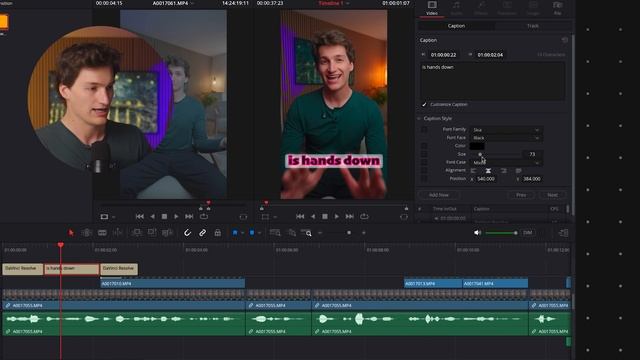Image resolution: width=640 pixels, height=360 pixels.
Task: Select the Selection mode arrow tool
Action: (71, 233)
